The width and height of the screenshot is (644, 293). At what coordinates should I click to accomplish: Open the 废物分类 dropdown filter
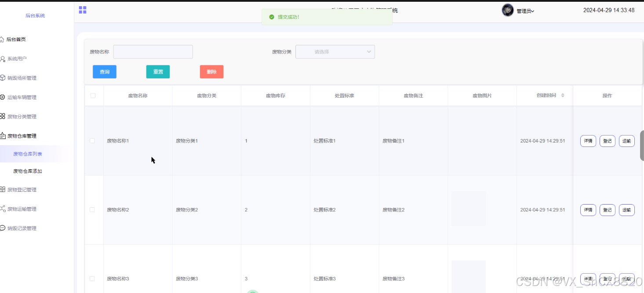pyautogui.click(x=335, y=52)
